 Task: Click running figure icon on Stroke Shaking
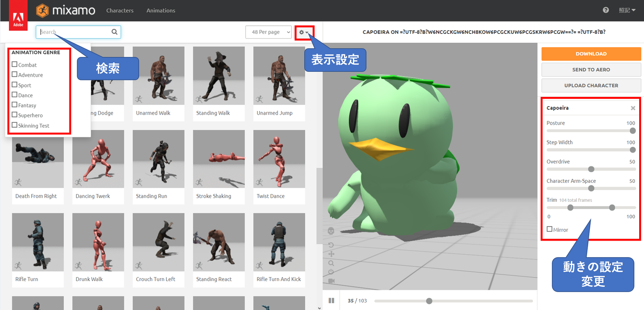coord(199,182)
